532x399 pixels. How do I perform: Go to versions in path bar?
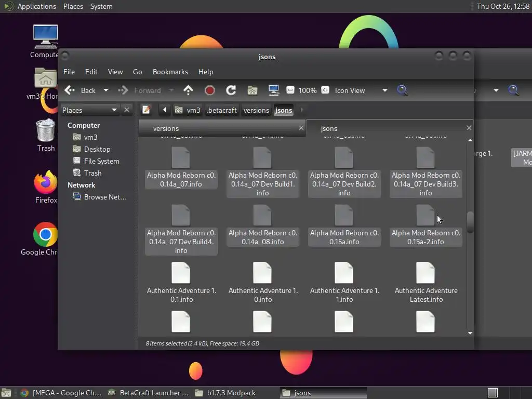(256, 110)
